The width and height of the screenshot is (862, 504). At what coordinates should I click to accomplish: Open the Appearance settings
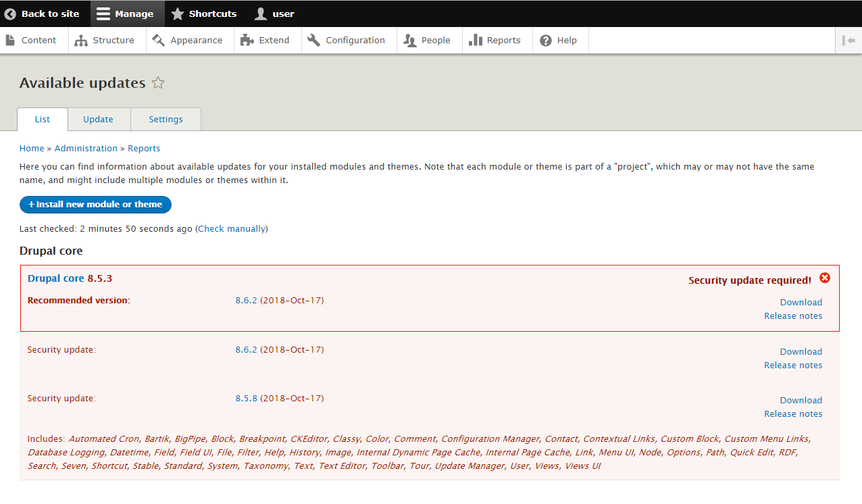pos(188,41)
